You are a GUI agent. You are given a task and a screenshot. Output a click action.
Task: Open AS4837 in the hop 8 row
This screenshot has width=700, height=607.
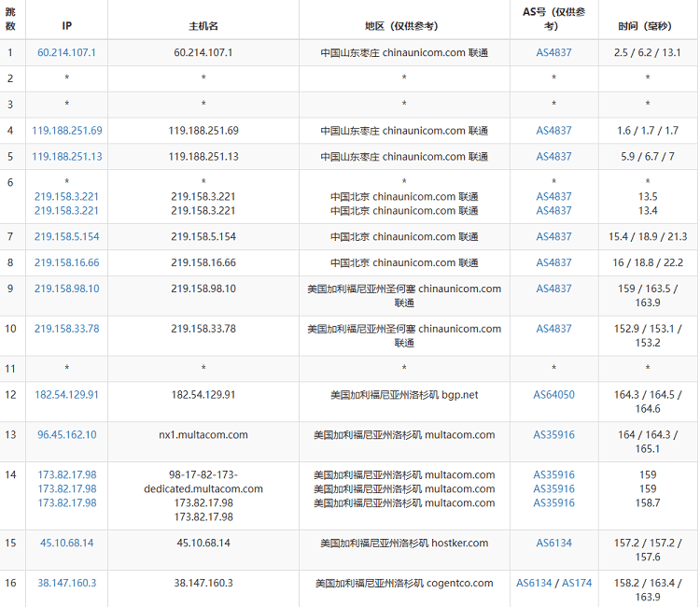pyautogui.click(x=553, y=262)
